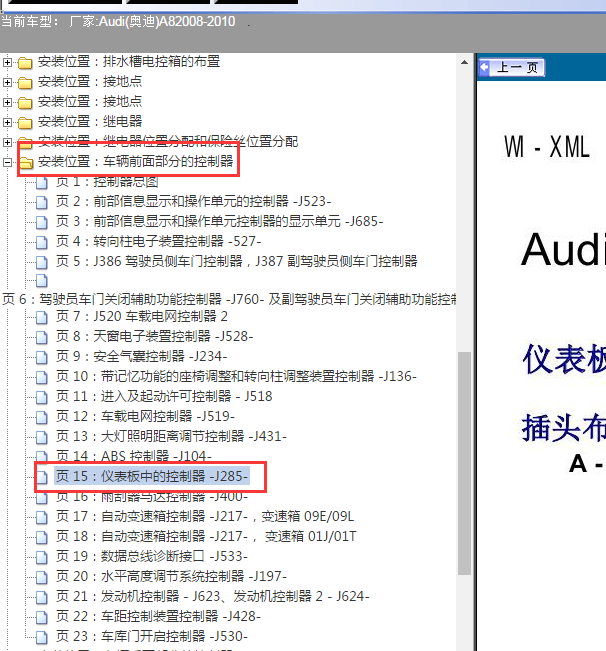
Task: Open 页 5 J386 驾驶员侧车门控制器
Action: (x=237, y=261)
